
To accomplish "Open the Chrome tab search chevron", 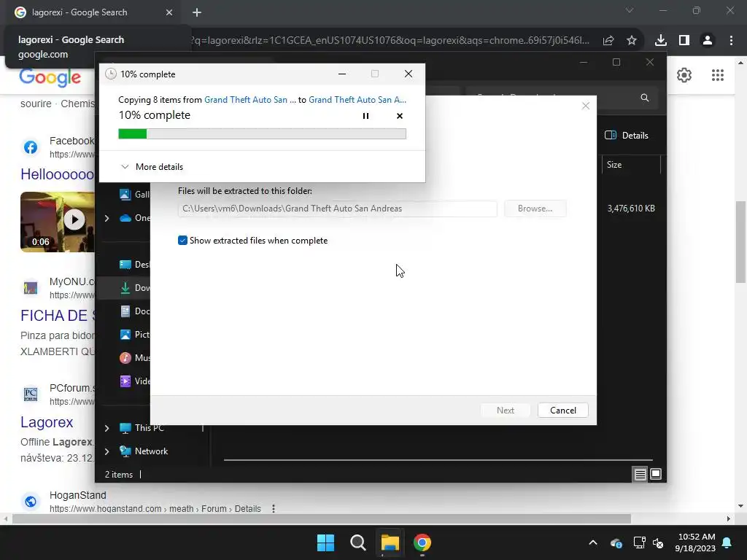I will (630, 10).
